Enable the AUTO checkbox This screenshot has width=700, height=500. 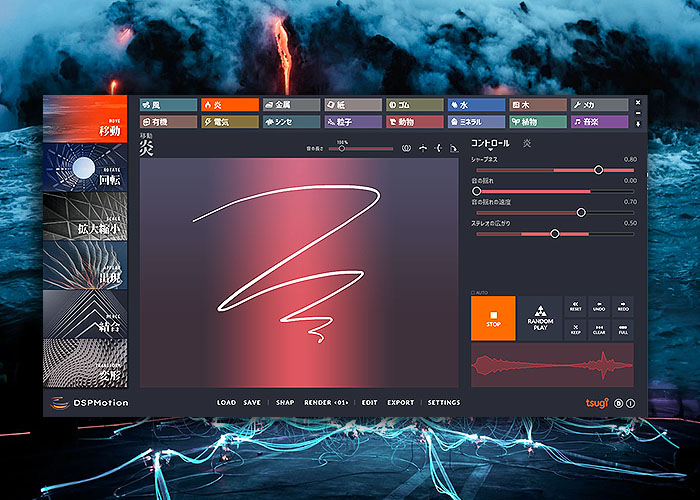473,292
